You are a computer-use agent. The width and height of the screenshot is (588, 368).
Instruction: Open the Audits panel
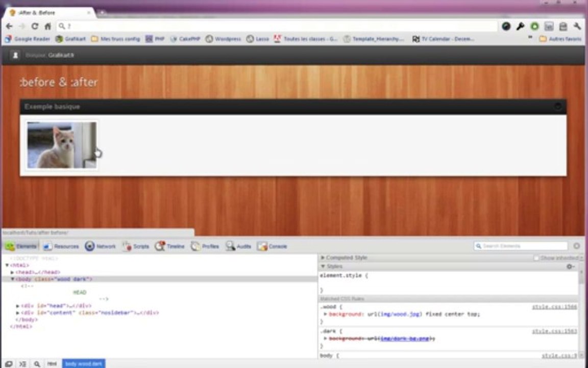point(238,246)
